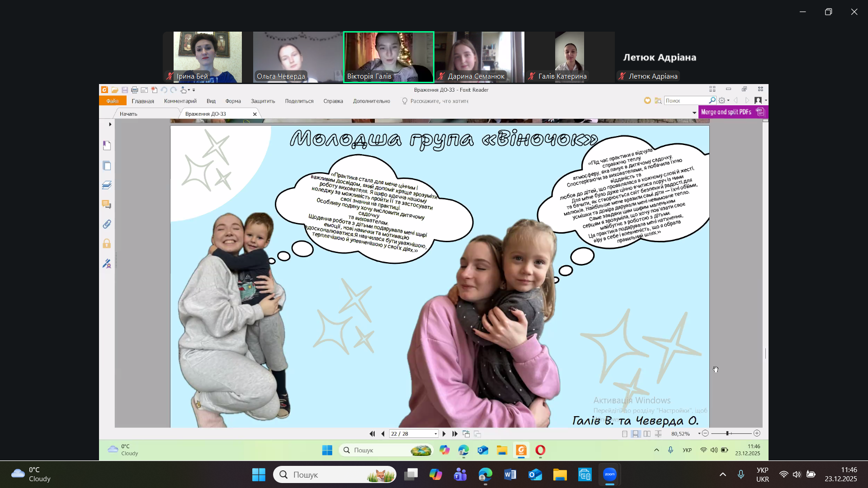Screen dimensions: 868x488
Task: Open the zoom percentage dropdown
Action: 699,434
